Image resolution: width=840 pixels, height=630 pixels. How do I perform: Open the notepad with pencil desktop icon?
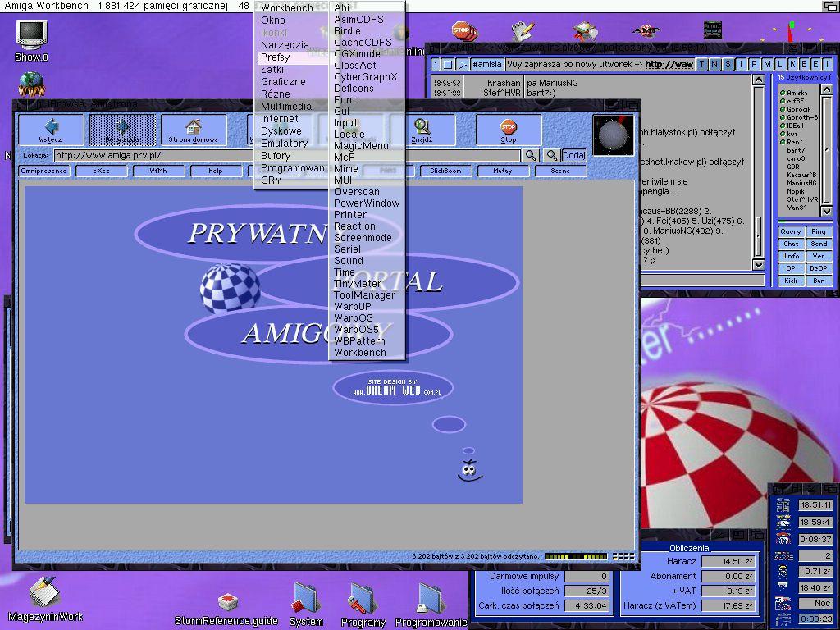click(x=523, y=31)
